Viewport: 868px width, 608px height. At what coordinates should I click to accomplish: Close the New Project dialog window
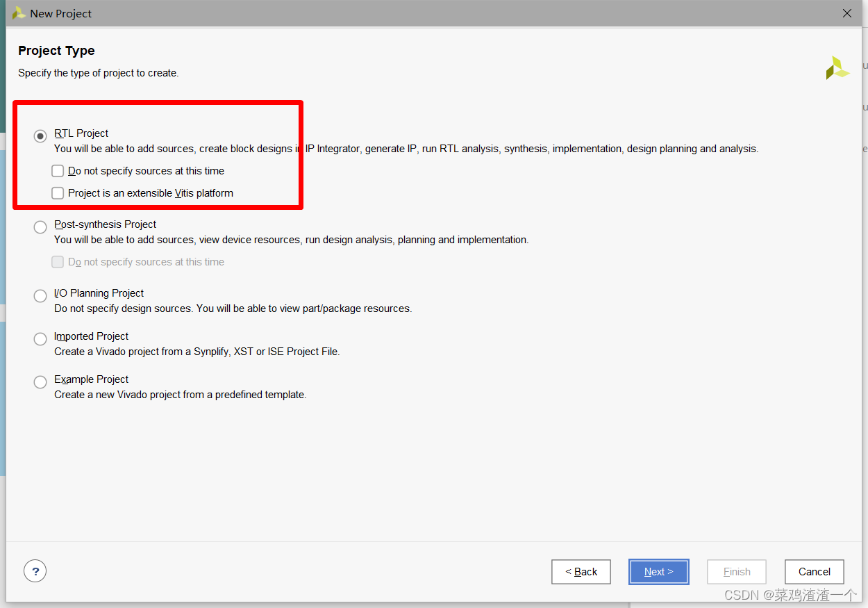(846, 13)
